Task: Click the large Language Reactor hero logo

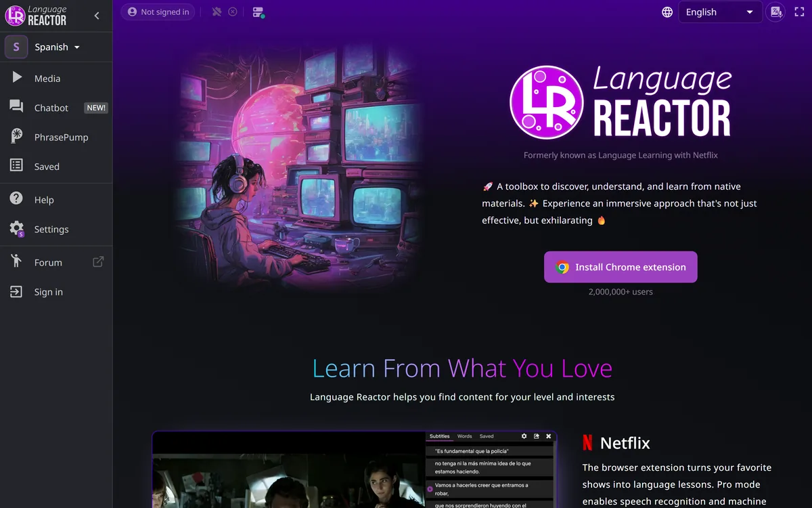Action: pyautogui.click(x=621, y=102)
